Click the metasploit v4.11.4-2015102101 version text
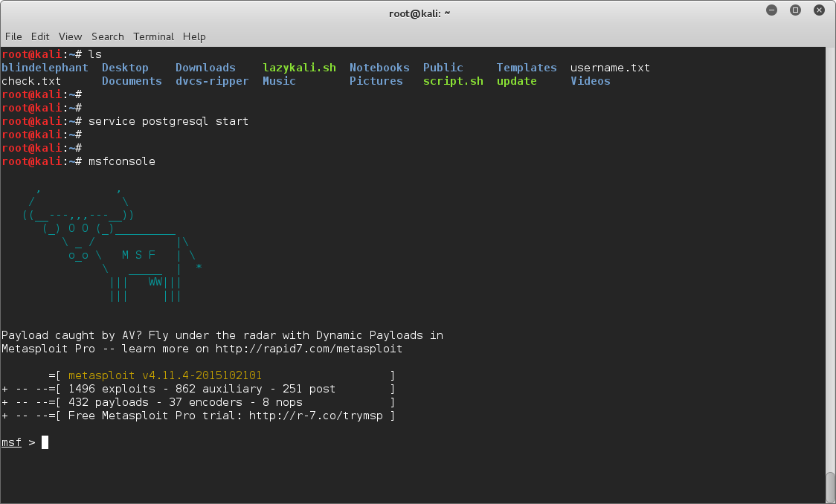 click(165, 375)
